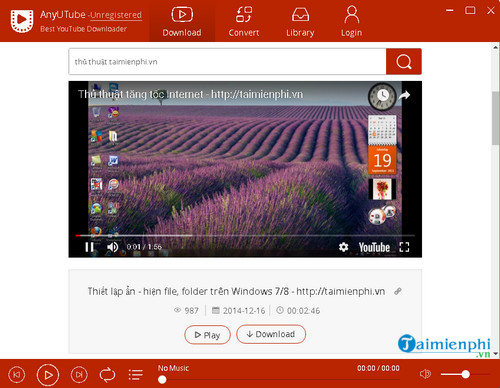Open the Login tab
The height and width of the screenshot is (388, 500).
351,21
